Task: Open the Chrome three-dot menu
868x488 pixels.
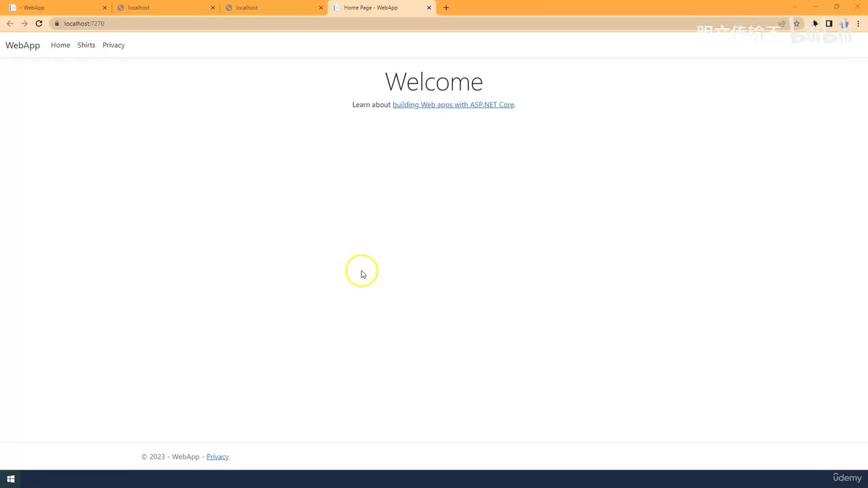Action: point(859,24)
